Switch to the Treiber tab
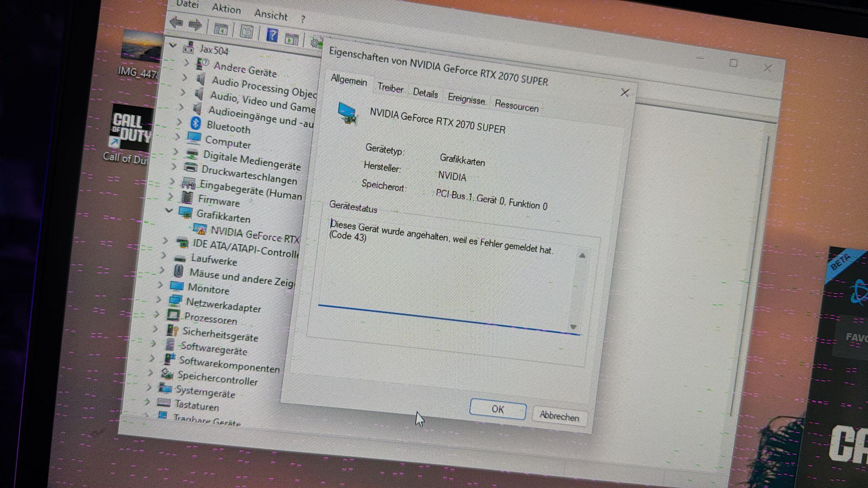Viewport: 868px width, 488px height. (390, 88)
